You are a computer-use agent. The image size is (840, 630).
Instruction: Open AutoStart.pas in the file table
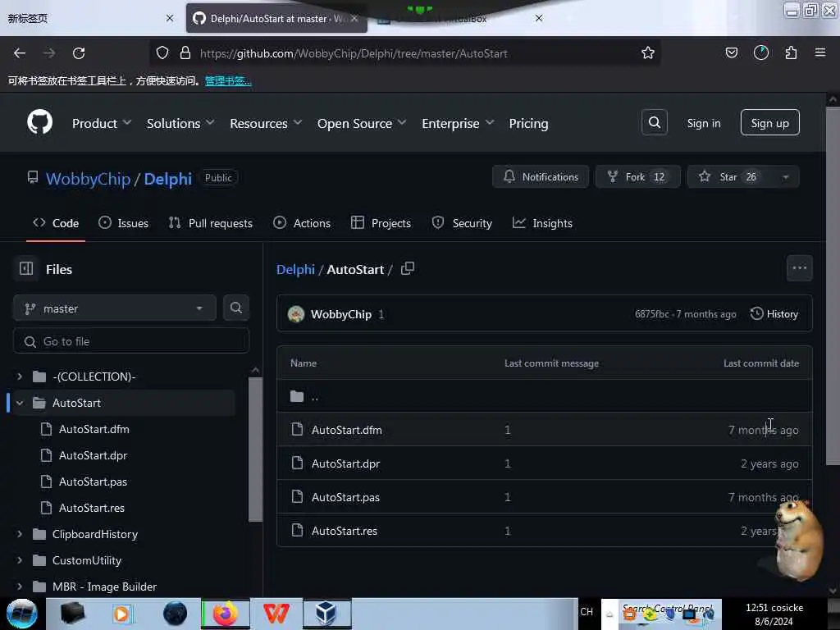click(x=345, y=497)
